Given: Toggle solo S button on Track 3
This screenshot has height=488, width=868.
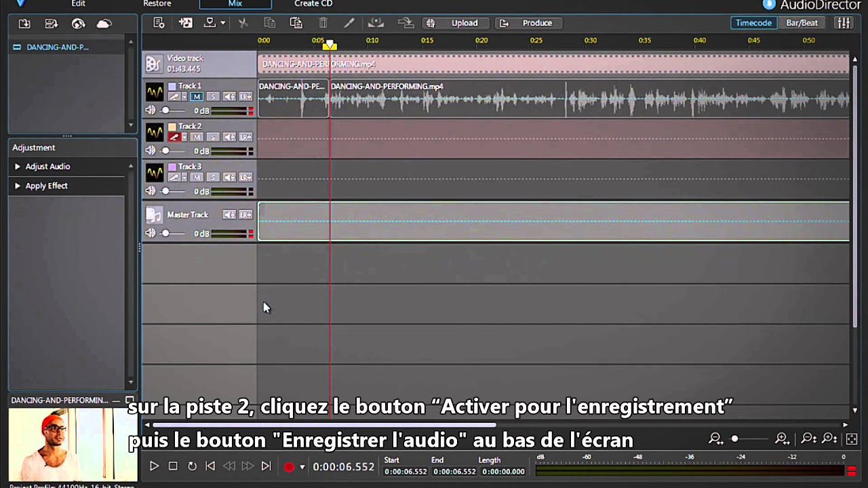Looking at the screenshot, I should tap(213, 178).
